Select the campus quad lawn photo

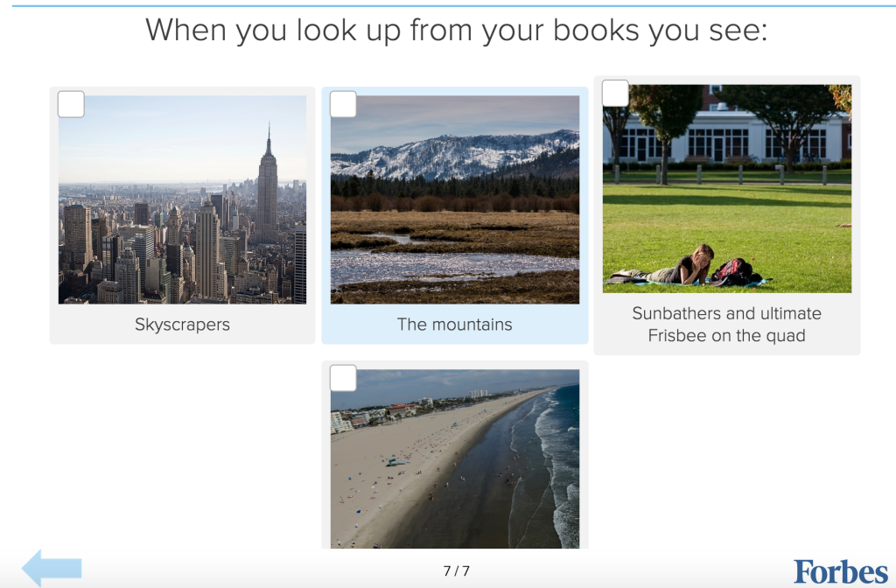pos(727,189)
